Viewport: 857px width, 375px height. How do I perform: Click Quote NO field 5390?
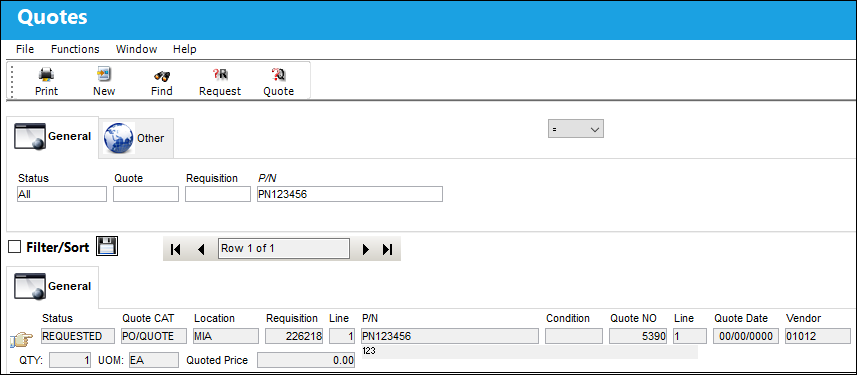tap(638, 336)
